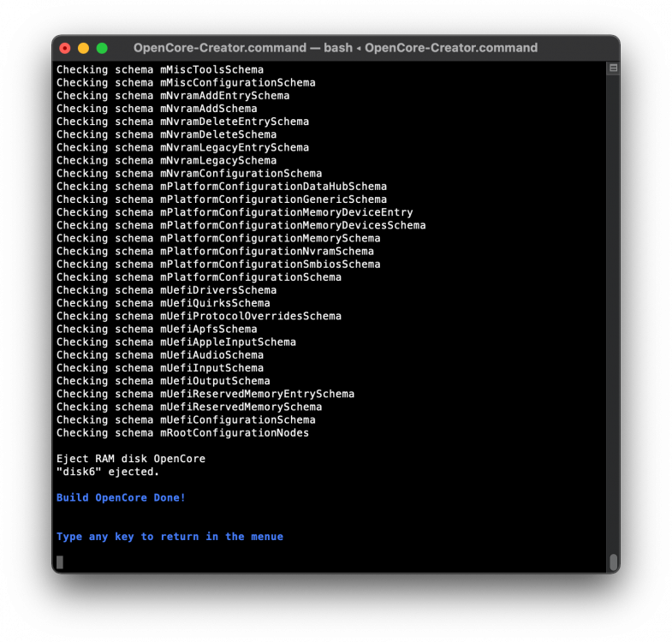Click the blue 'Build OpenCore Done!' message
Screen dimensions: 672x642
pos(121,497)
